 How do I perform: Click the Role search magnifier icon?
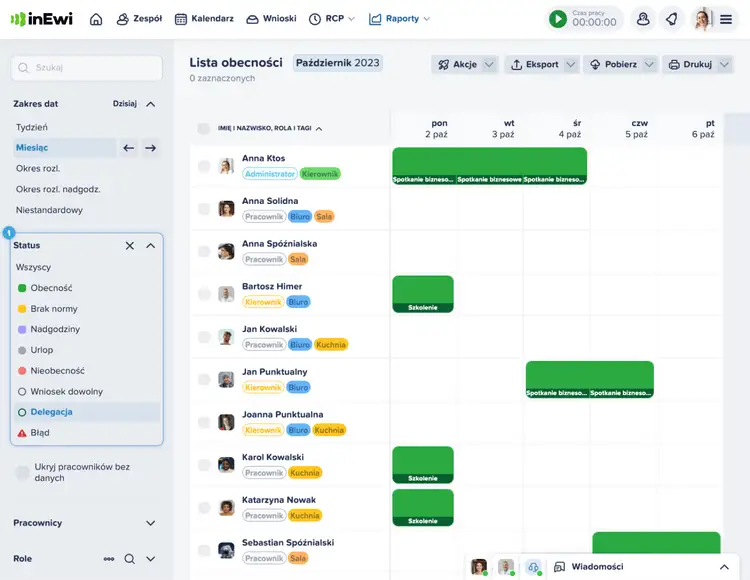click(129, 559)
